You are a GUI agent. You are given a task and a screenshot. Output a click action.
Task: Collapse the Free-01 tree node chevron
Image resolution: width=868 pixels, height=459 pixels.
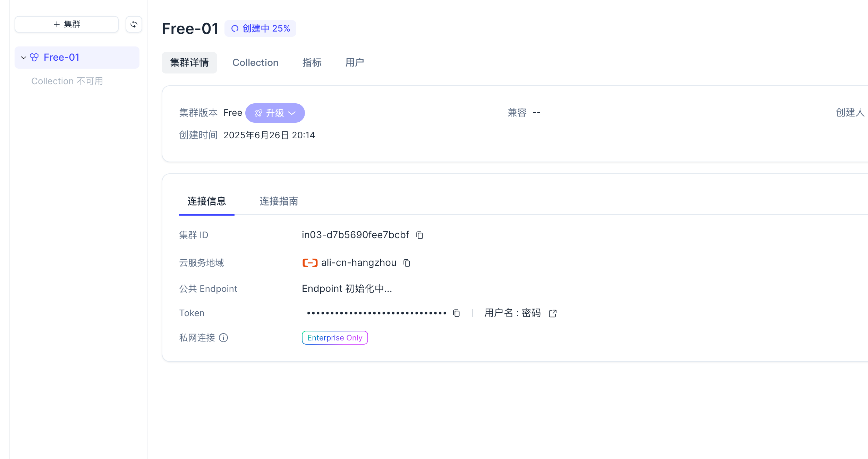(x=24, y=58)
